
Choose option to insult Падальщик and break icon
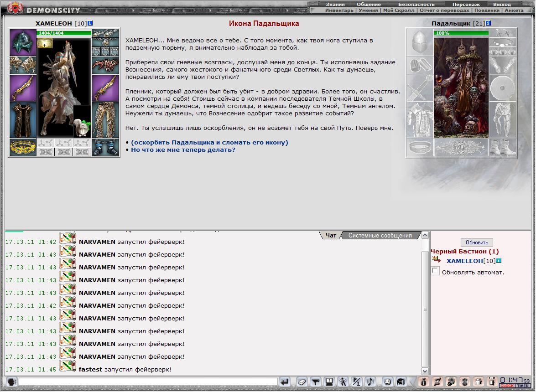coord(209,142)
